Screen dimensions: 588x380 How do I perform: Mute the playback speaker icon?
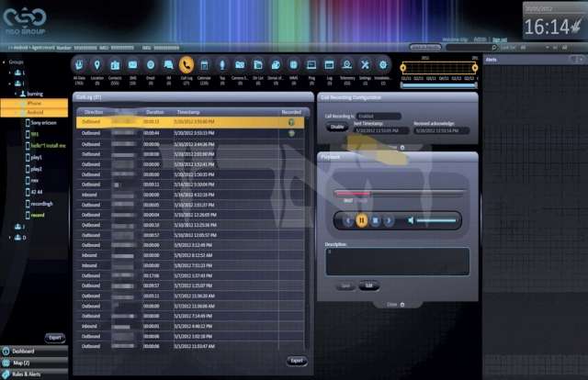click(x=411, y=220)
